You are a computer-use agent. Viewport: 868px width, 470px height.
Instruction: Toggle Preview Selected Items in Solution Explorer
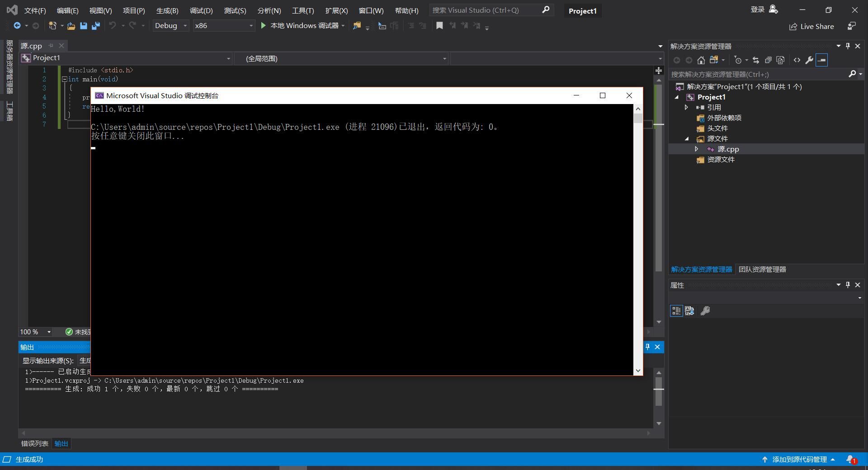tap(822, 60)
